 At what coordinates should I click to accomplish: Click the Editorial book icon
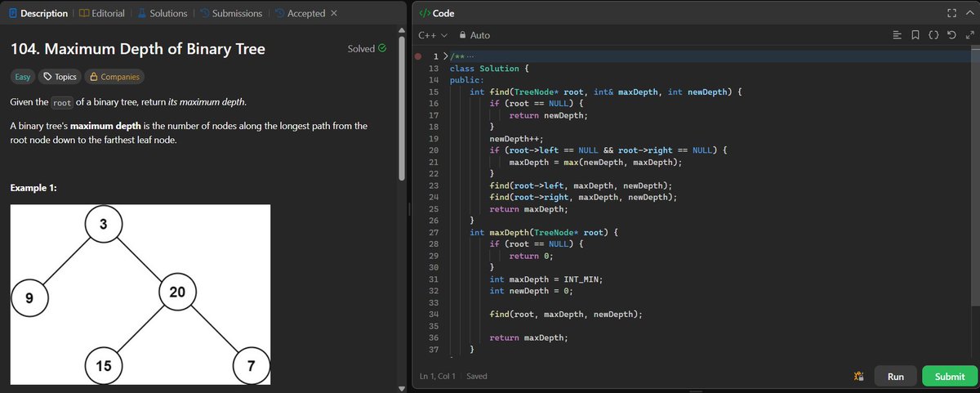point(86,13)
